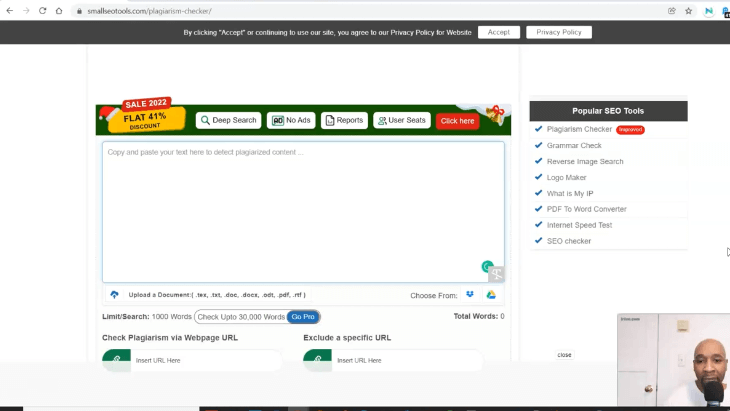Click the Reports document icon
The image size is (730, 411).
pos(330,121)
